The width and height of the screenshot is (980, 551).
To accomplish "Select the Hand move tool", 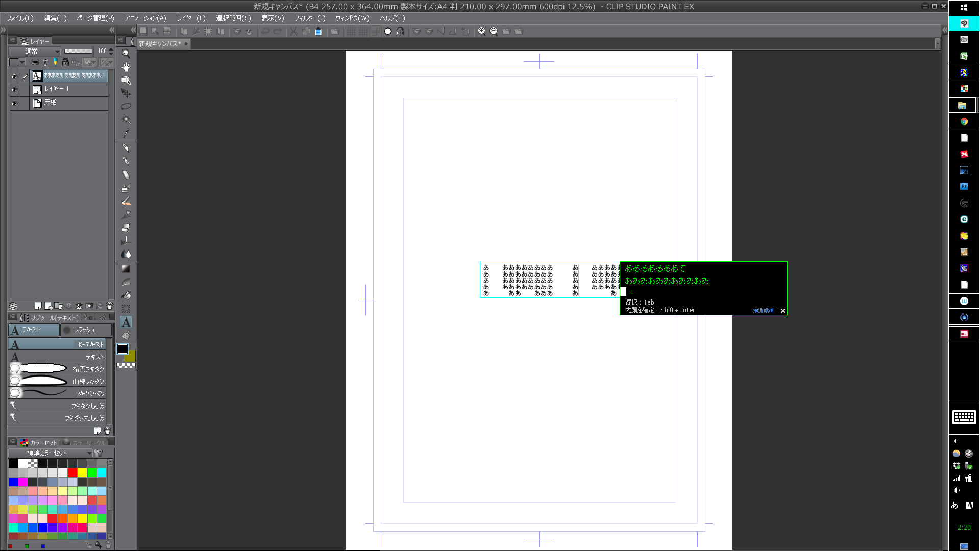I will (126, 67).
